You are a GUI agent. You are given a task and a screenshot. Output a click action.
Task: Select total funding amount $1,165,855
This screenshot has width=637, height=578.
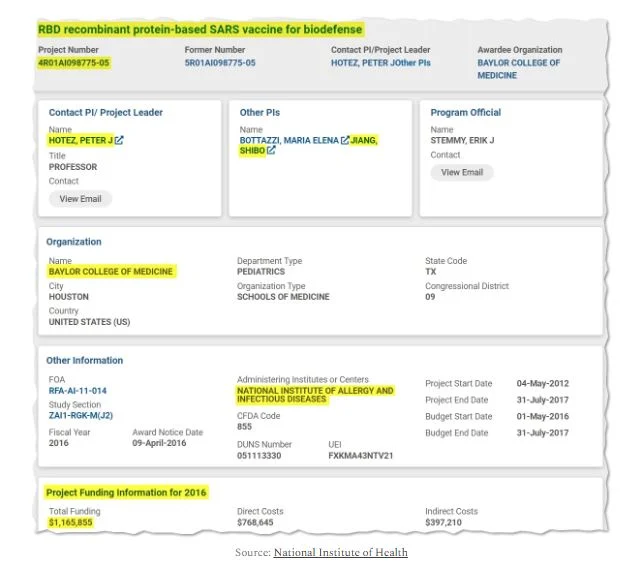tap(71, 523)
